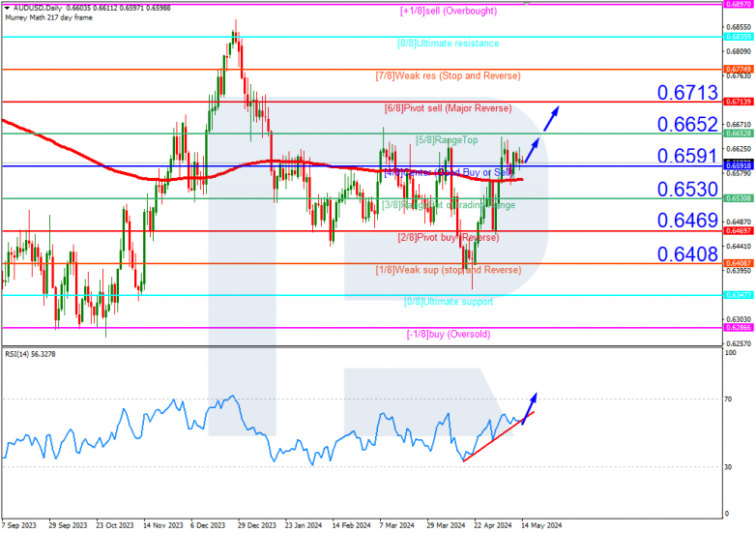Click the 0.63950 price axis value
756x533 pixels.
click(x=739, y=271)
